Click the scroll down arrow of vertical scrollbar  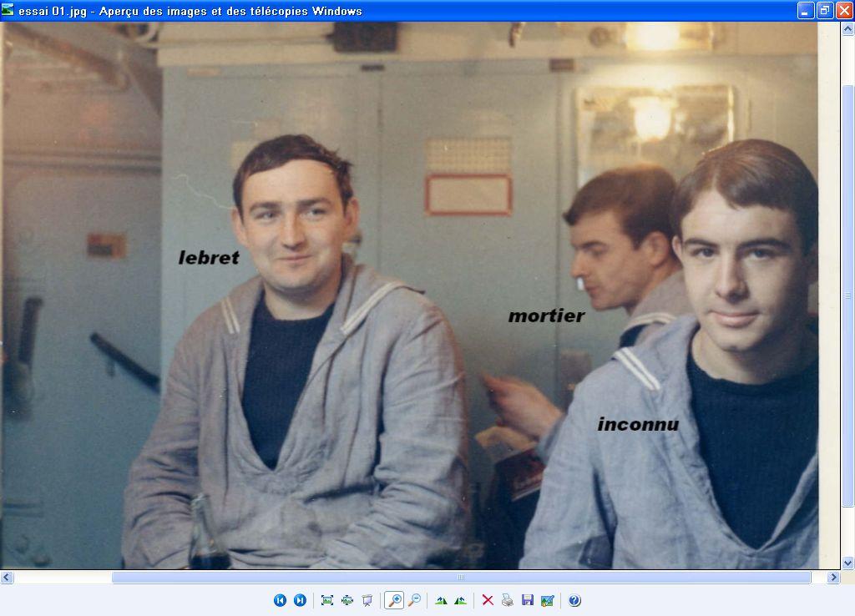click(x=847, y=563)
